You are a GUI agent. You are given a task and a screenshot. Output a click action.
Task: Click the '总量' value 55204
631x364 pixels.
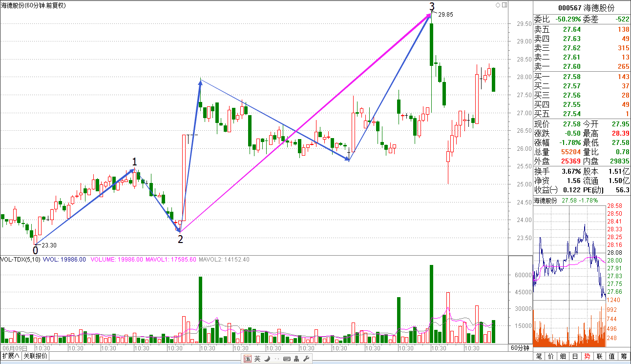coord(570,152)
